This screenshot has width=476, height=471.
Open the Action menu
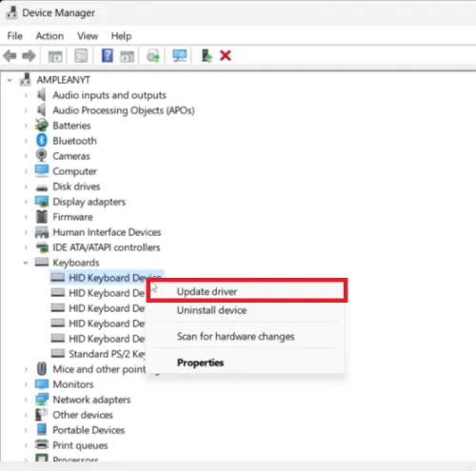[x=50, y=36]
